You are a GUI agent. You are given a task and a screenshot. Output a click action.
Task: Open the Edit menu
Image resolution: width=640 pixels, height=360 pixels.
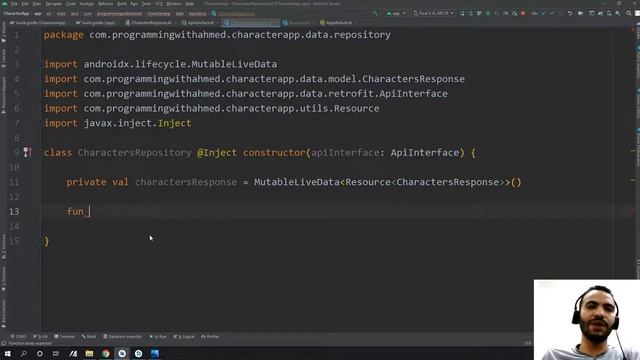25,4
